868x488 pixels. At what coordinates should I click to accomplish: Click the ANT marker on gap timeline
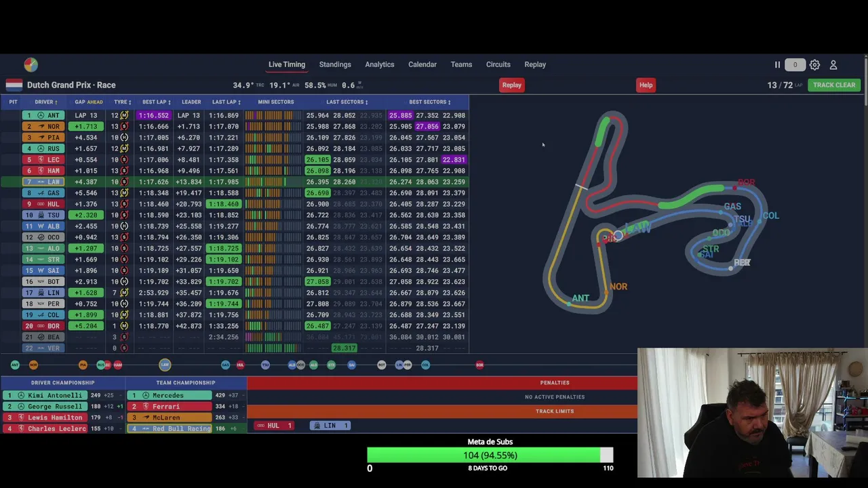point(15,365)
